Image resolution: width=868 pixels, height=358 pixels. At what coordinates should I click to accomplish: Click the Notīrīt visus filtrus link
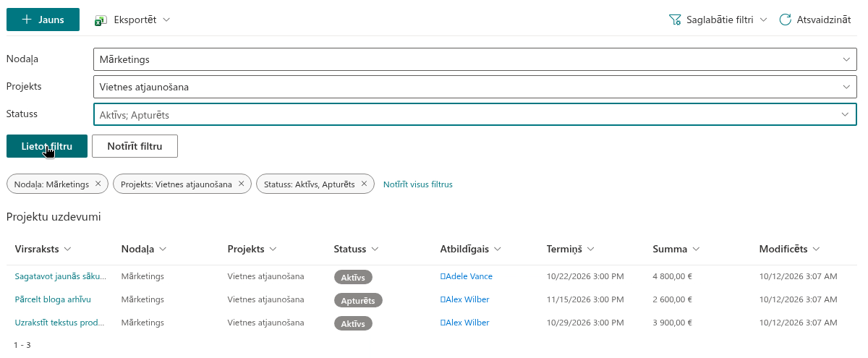tap(418, 184)
